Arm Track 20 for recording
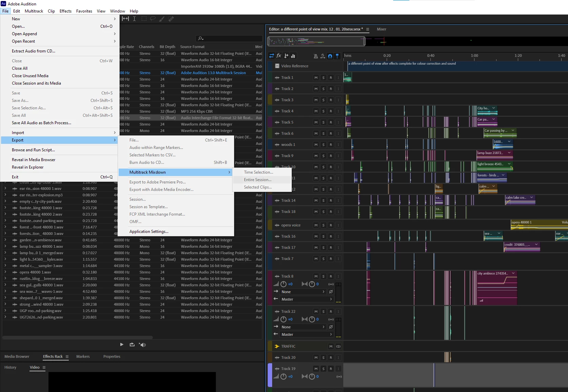The width and height of the screenshot is (568, 392). pyautogui.click(x=331, y=357)
